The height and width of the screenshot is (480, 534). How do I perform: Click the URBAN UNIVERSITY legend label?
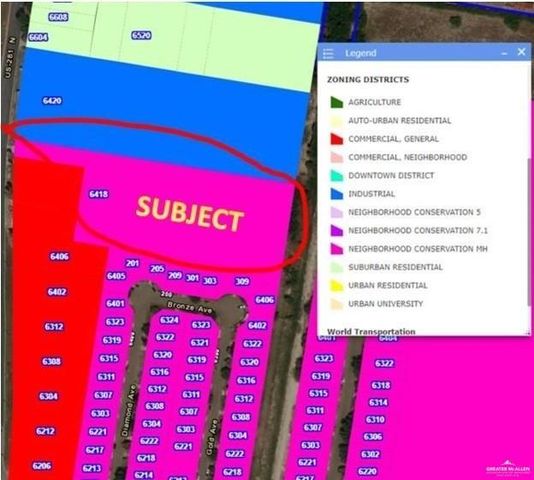click(386, 304)
